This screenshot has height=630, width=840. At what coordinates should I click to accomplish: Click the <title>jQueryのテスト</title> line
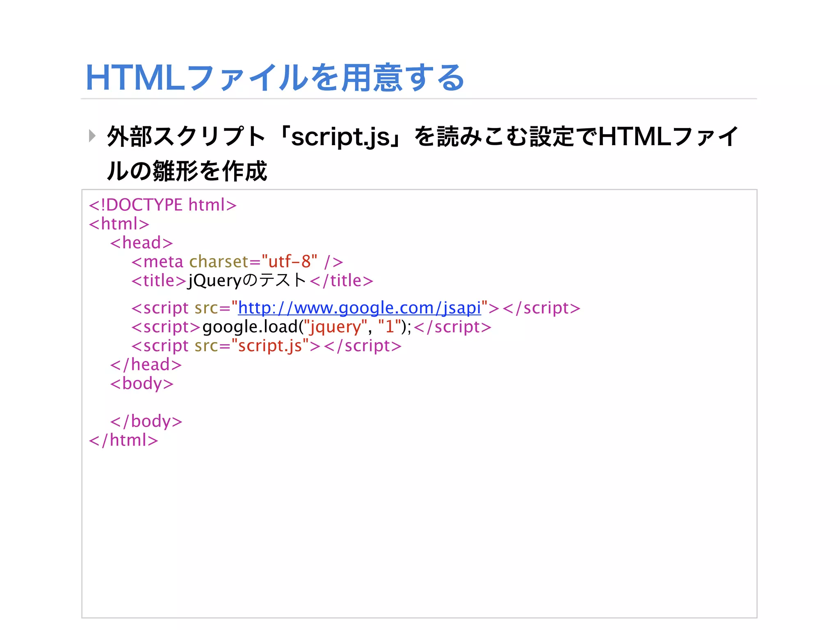click(x=252, y=281)
